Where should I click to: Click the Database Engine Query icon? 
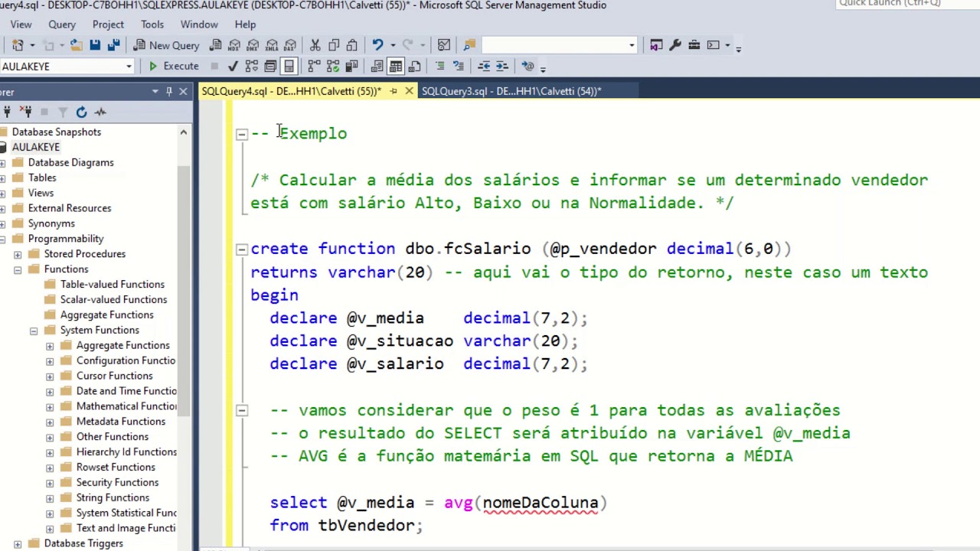216,45
